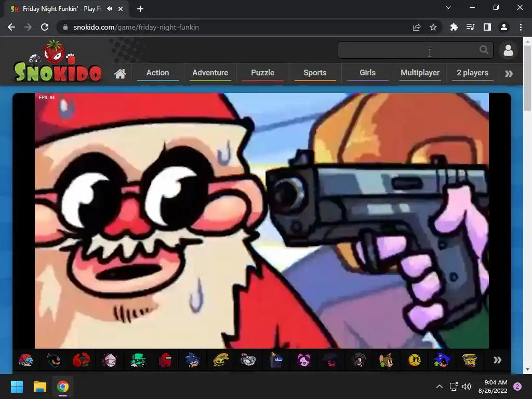Open the Sports games category
Screen dimensions: 532x399
pos(315,73)
